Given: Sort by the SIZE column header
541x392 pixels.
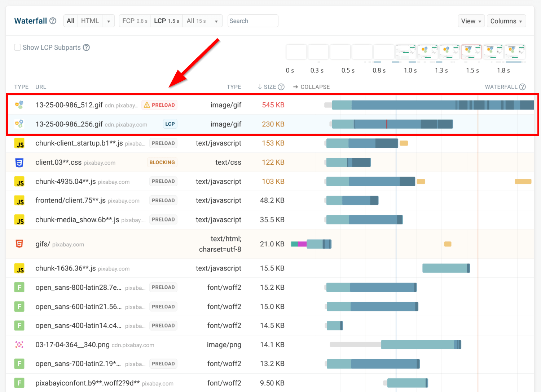Looking at the screenshot, I should pyautogui.click(x=269, y=87).
